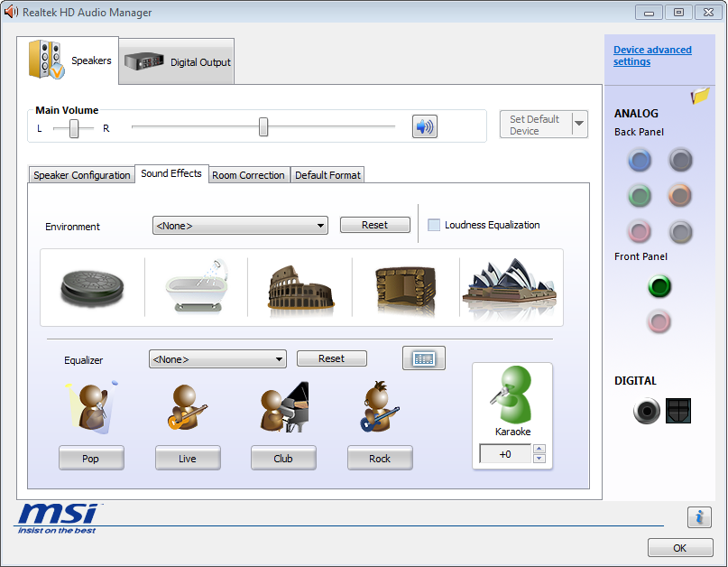The height and width of the screenshot is (567, 728).
Task: Close the Realtek HD Audio Manager window
Action: click(708, 13)
